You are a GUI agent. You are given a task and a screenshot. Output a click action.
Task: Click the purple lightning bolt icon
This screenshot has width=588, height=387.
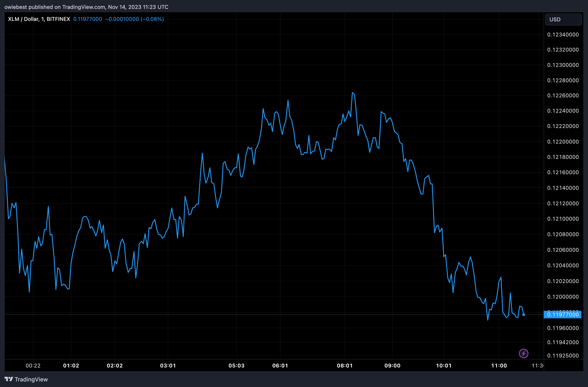point(523,353)
